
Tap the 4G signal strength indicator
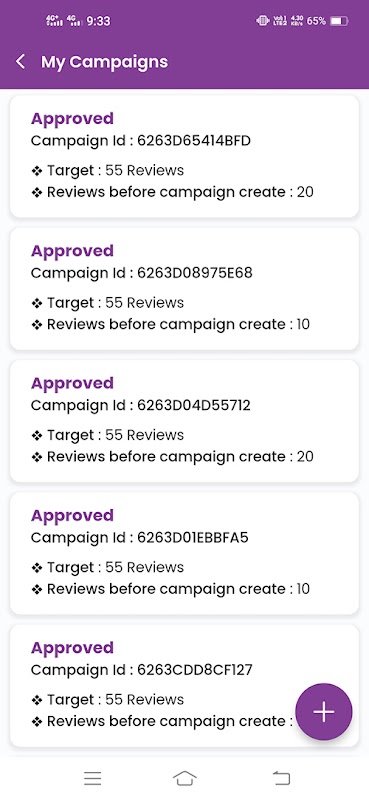[75, 20]
